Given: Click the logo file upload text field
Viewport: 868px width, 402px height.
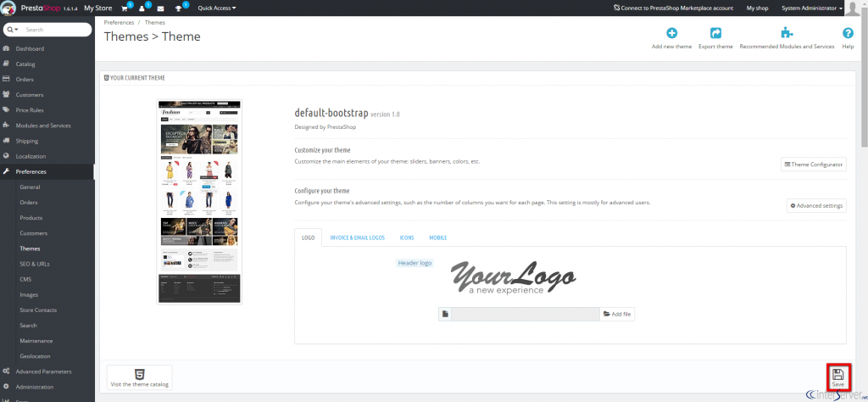Looking at the screenshot, I should point(526,314).
